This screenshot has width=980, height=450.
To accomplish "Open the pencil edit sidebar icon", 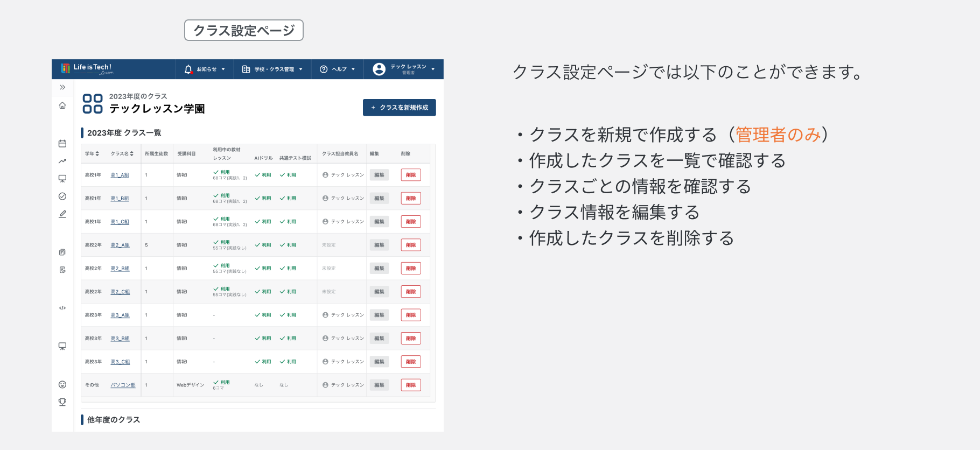I will 62,214.
